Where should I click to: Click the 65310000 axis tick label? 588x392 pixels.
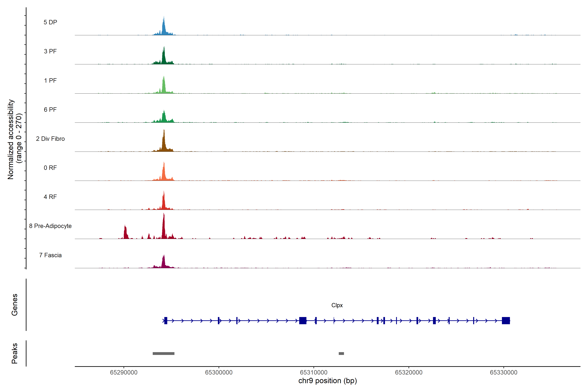pos(313,372)
